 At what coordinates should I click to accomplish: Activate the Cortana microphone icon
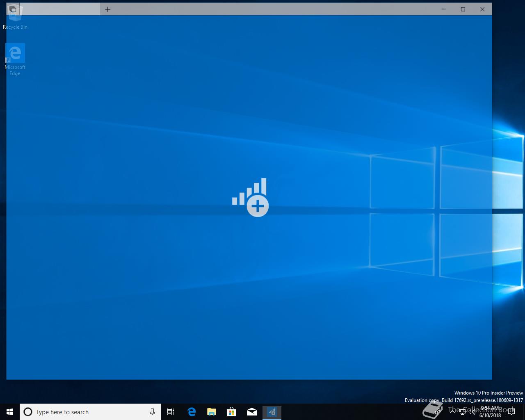[152, 412]
